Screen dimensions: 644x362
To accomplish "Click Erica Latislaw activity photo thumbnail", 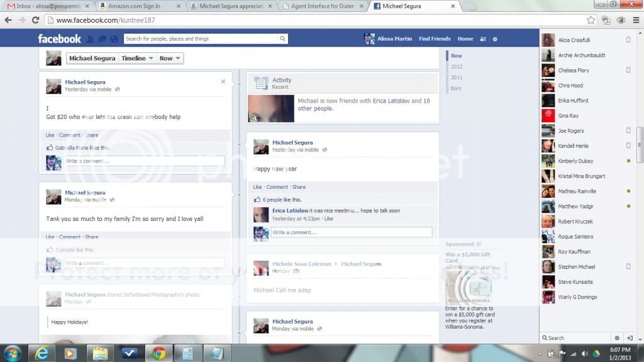I will 271,108.
